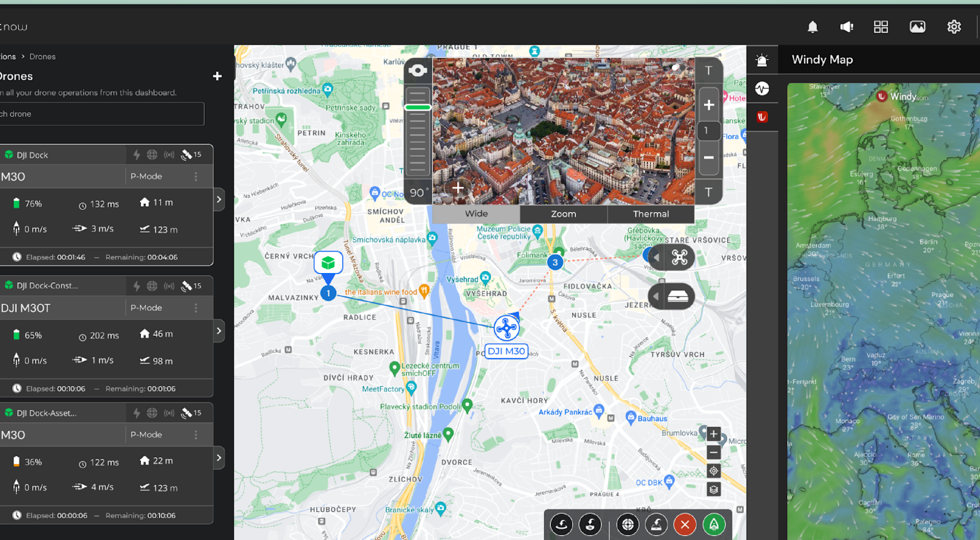The height and width of the screenshot is (540, 980).
Task: Expand the DJI Dock M30 card chevron
Action: 219,200
